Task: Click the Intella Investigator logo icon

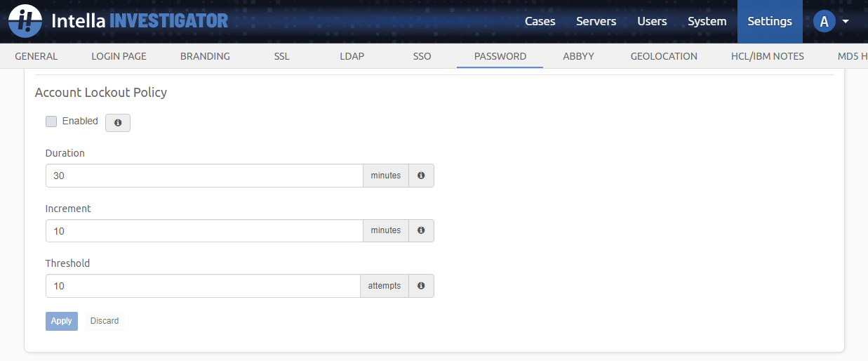Action: click(x=25, y=21)
